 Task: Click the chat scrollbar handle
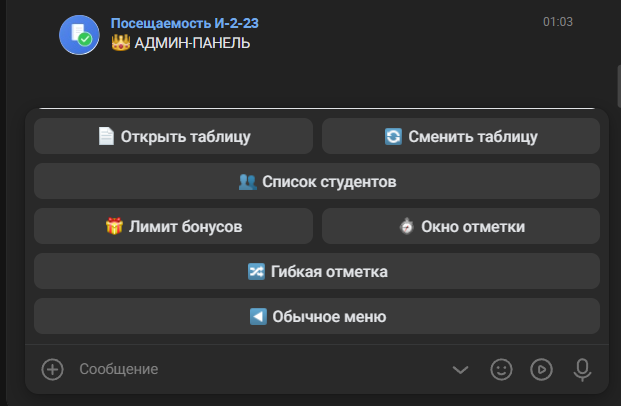[619, 86]
